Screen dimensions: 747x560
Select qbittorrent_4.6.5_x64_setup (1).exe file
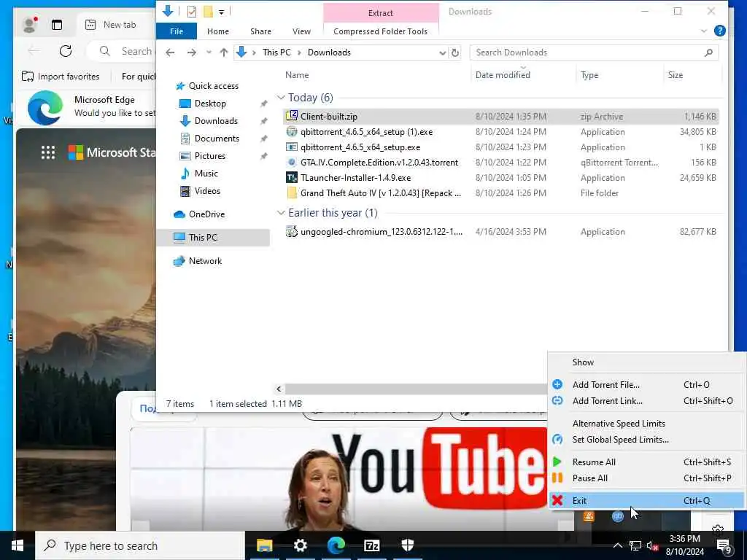[501, 132]
